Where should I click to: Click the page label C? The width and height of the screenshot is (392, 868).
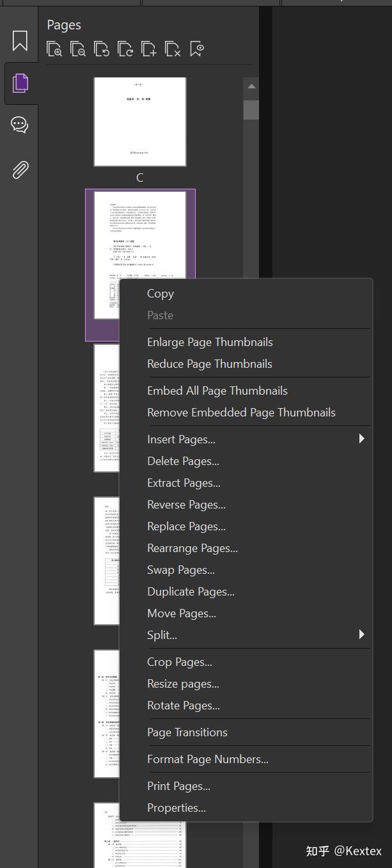140,178
